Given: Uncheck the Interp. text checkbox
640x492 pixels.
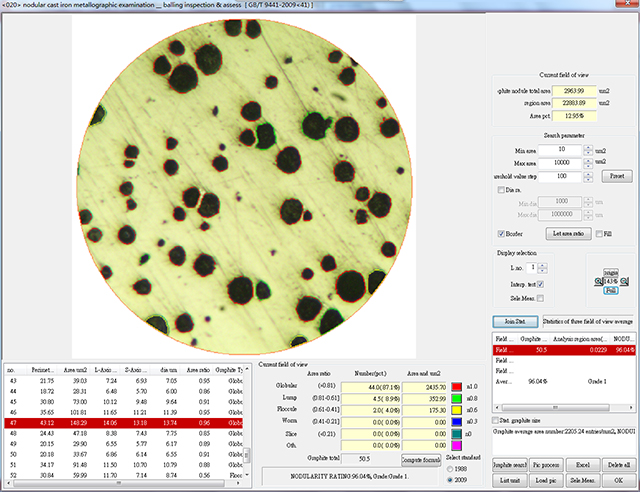Looking at the screenshot, I should [x=541, y=284].
